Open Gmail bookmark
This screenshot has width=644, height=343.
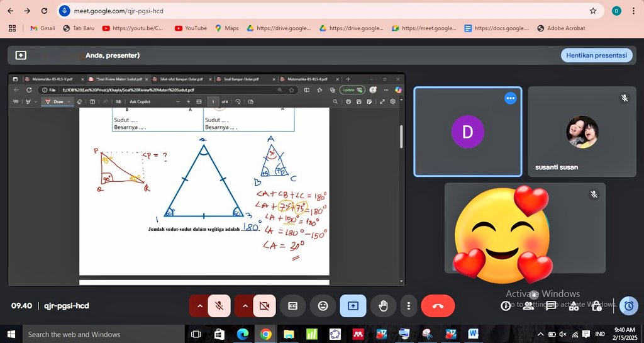pos(43,28)
